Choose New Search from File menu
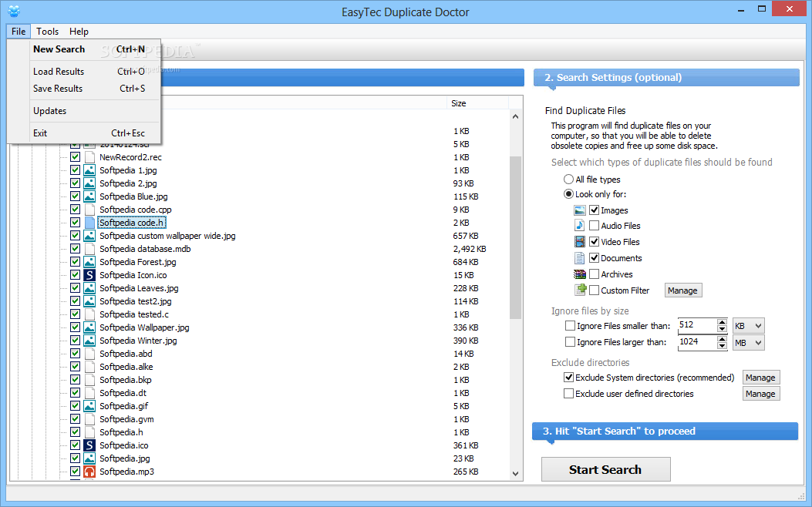This screenshot has height=507, width=812. (x=84, y=49)
